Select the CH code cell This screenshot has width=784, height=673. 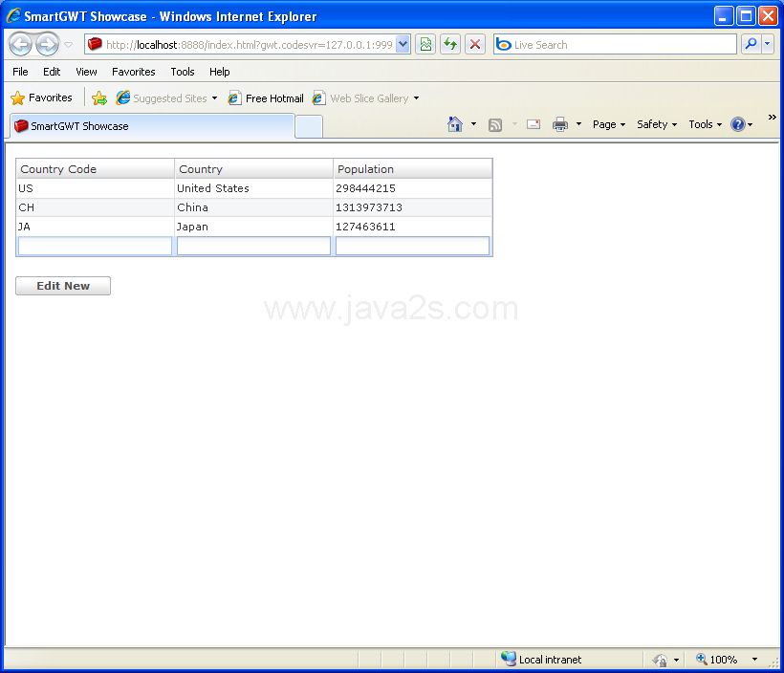(x=95, y=207)
